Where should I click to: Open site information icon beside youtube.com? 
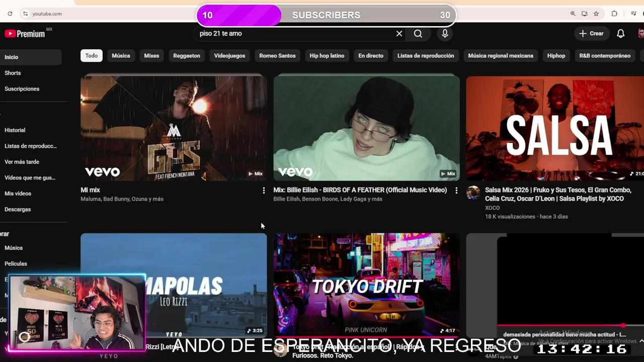click(x=25, y=14)
